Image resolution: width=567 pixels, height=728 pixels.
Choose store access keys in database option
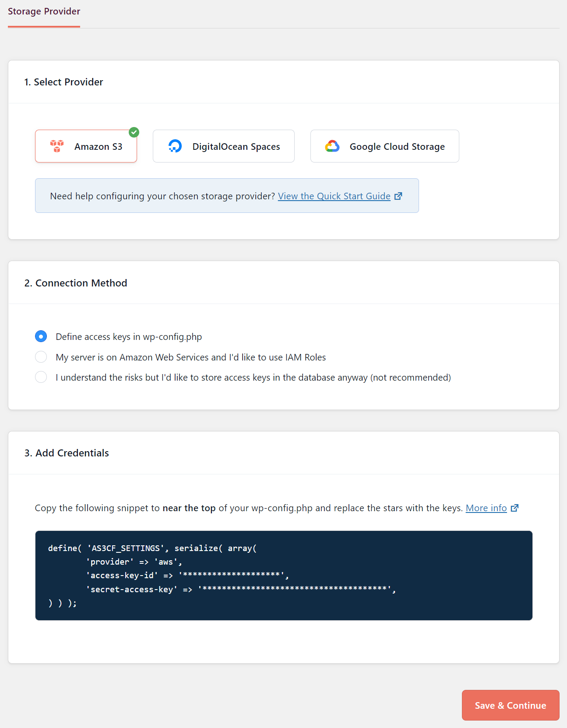click(x=41, y=377)
